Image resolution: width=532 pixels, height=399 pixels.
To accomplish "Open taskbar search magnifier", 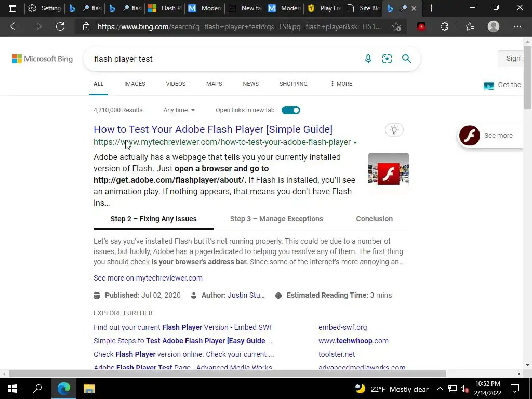I will point(37,389).
